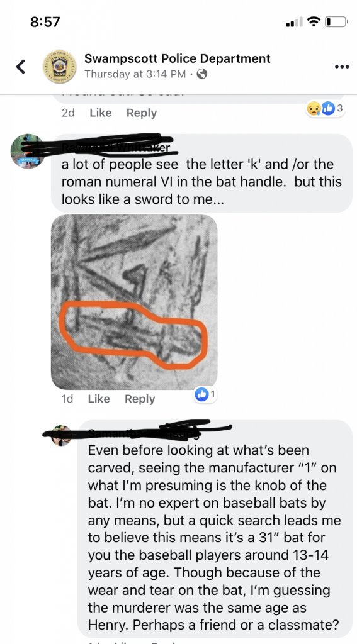
Task: Like the sword comment posted 1d ago
Action: [99, 399]
